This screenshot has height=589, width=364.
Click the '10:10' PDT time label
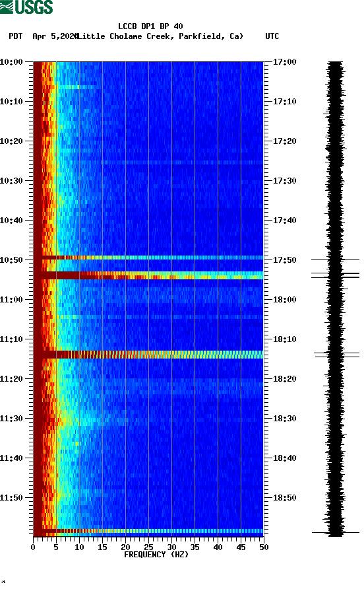pos(11,102)
